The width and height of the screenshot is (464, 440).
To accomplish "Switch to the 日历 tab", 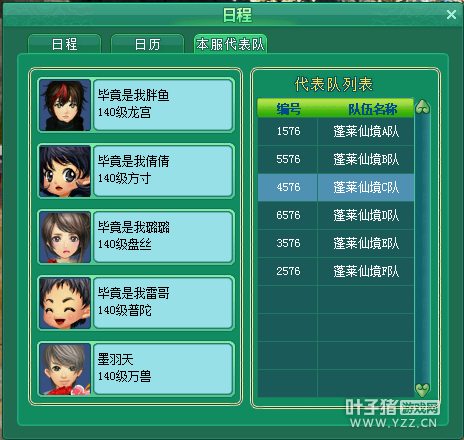I will tap(147, 44).
